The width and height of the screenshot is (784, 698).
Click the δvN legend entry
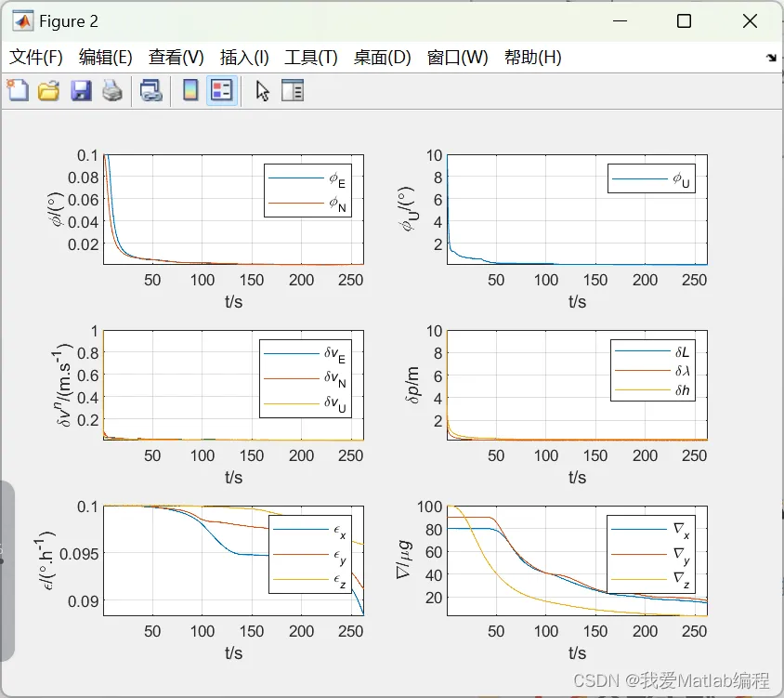pos(305,378)
